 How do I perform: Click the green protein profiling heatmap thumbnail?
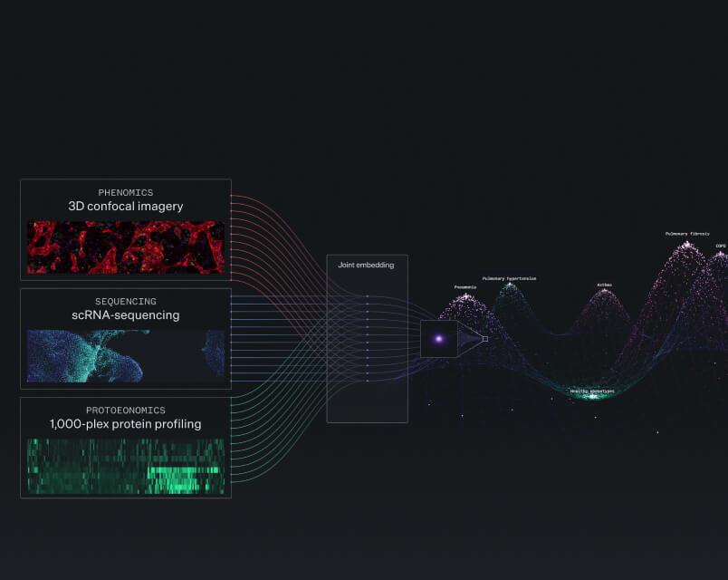click(126, 466)
